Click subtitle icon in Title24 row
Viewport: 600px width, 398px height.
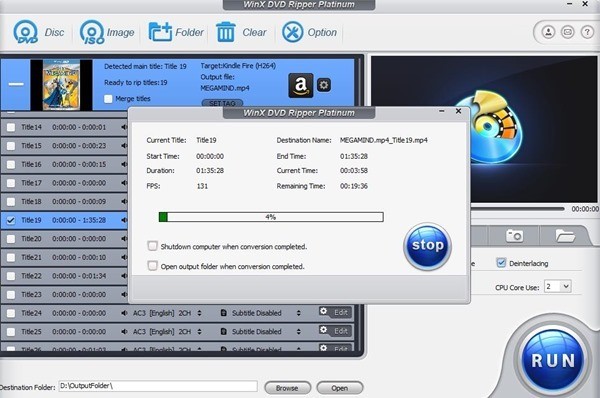coord(224,313)
